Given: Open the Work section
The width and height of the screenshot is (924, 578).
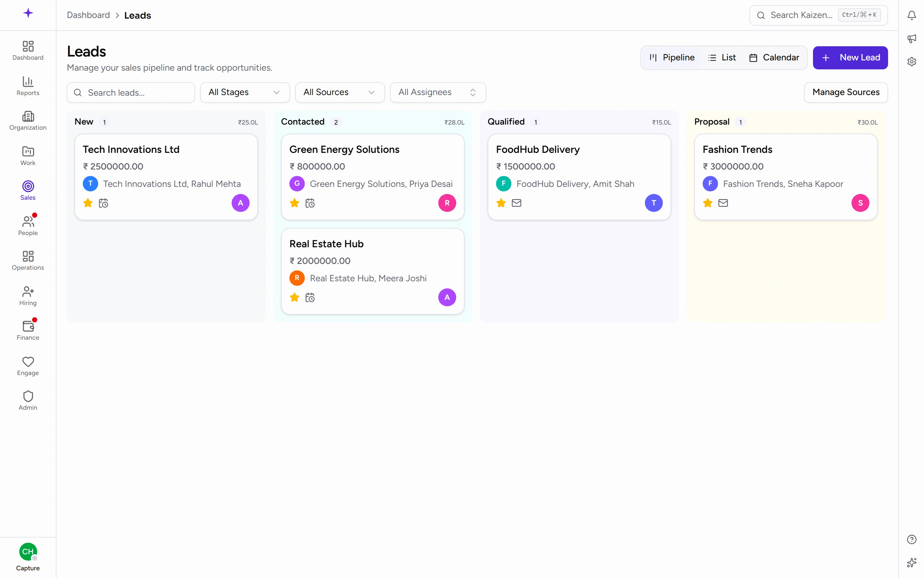Looking at the screenshot, I should click(28, 156).
